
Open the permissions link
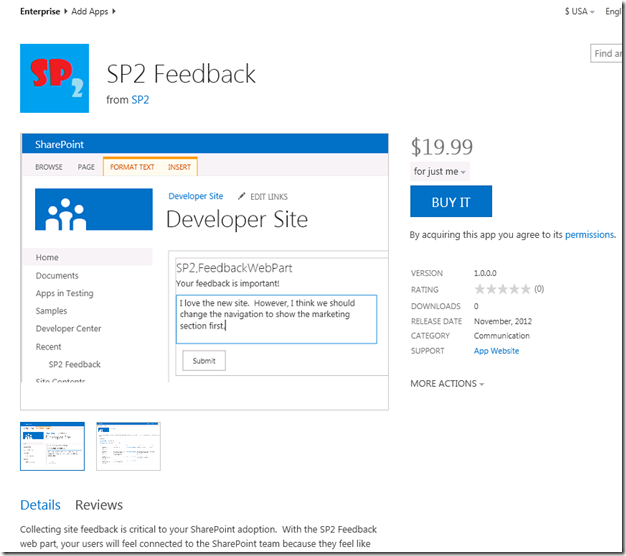pos(589,235)
